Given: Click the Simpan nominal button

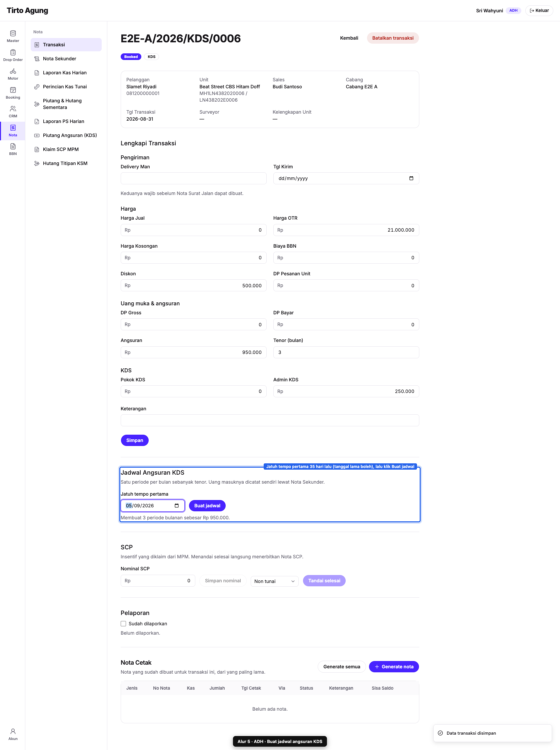Looking at the screenshot, I should [223, 581].
